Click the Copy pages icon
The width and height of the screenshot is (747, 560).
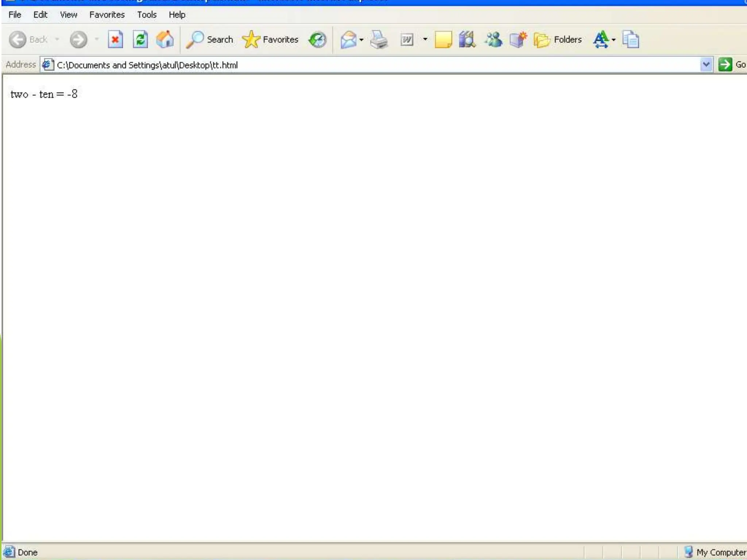[631, 39]
